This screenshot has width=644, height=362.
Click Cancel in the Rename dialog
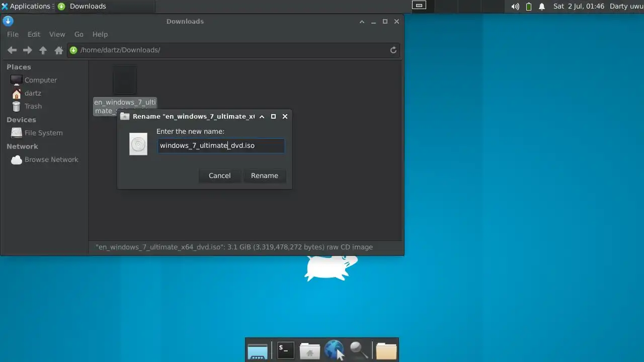point(220,175)
